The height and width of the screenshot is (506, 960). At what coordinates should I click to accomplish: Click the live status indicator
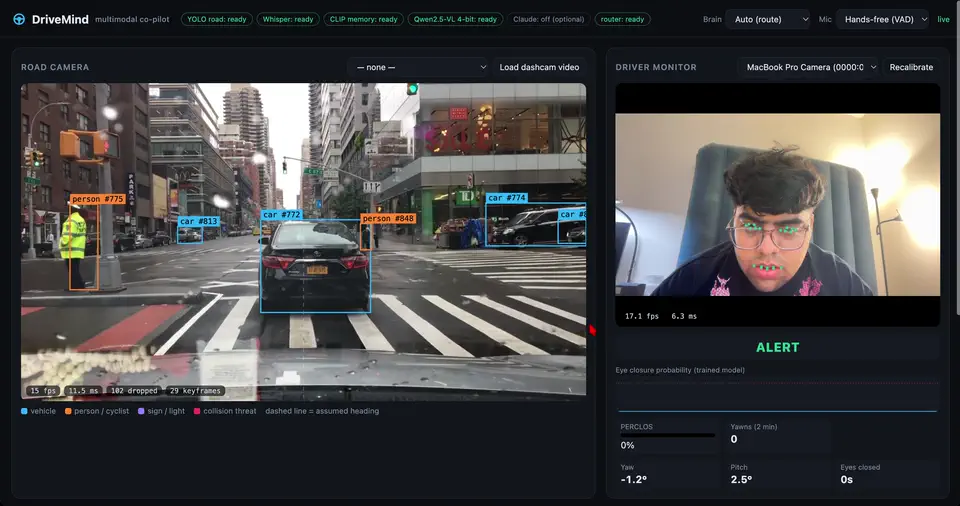point(943,20)
